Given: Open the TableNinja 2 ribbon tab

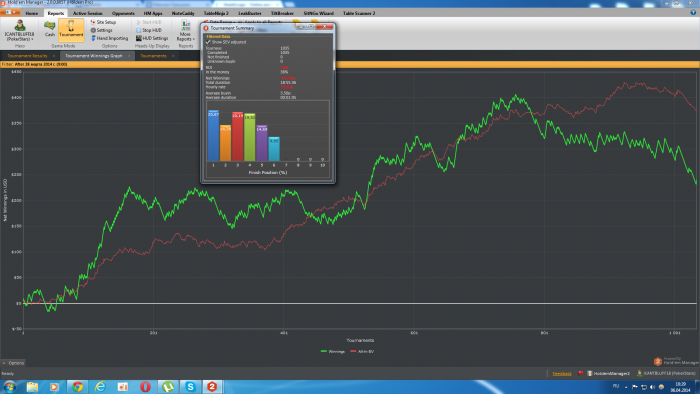Looking at the screenshot, I should [x=216, y=13].
